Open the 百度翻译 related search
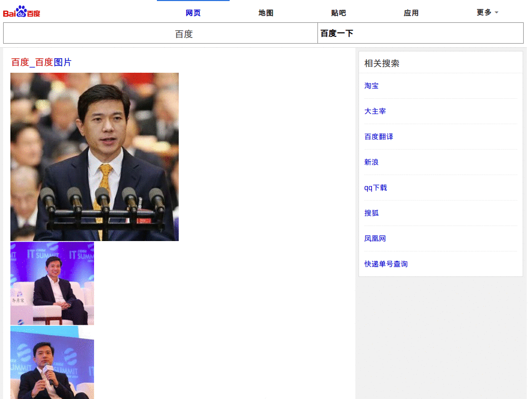The height and width of the screenshot is (399, 532). click(x=379, y=137)
